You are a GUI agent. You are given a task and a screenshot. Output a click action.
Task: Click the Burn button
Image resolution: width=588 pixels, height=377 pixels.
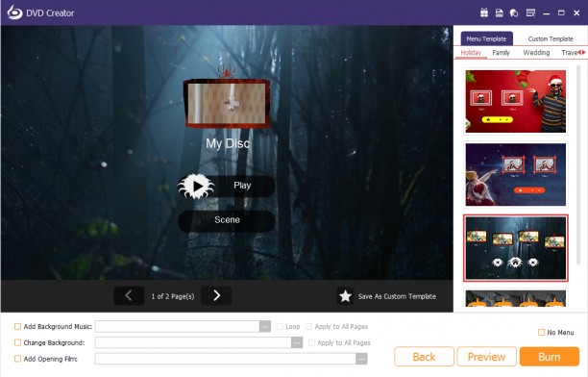pyautogui.click(x=550, y=357)
